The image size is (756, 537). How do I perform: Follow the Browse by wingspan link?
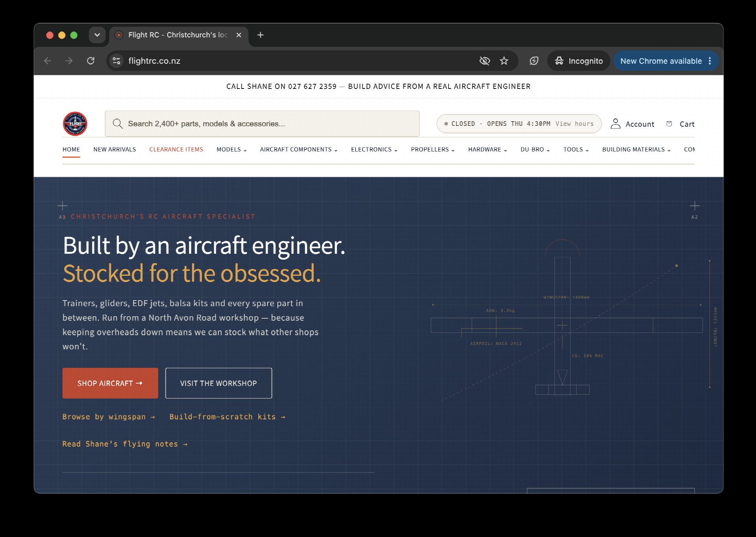(x=109, y=417)
